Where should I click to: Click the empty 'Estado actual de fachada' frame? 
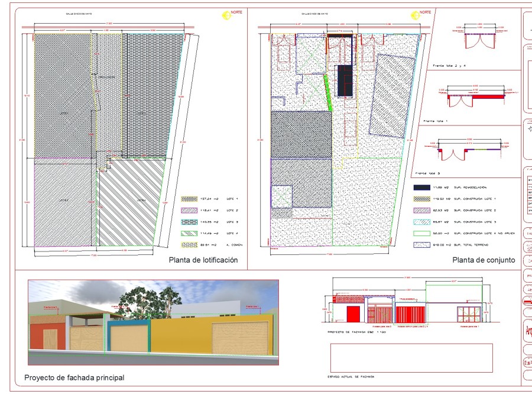[x=411, y=357]
